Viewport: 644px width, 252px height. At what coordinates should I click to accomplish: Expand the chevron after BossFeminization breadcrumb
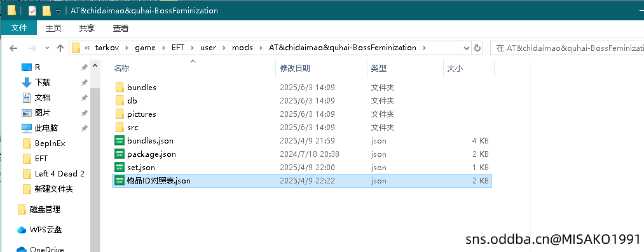click(x=424, y=48)
